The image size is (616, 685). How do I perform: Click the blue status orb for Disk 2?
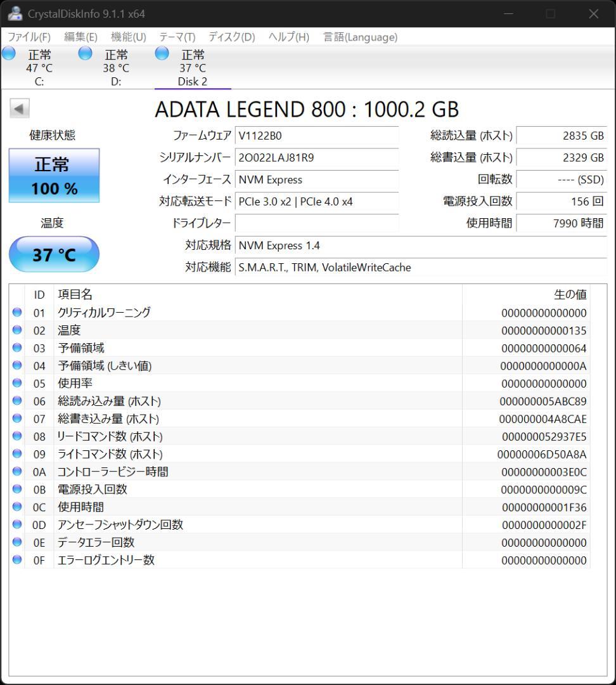tap(162, 53)
